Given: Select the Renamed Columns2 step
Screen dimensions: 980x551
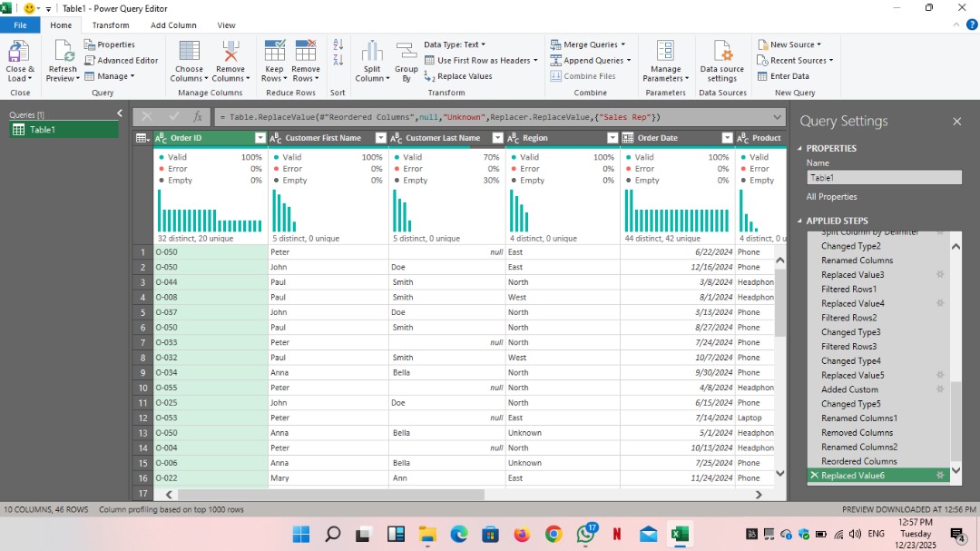Looking at the screenshot, I should (858, 447).
